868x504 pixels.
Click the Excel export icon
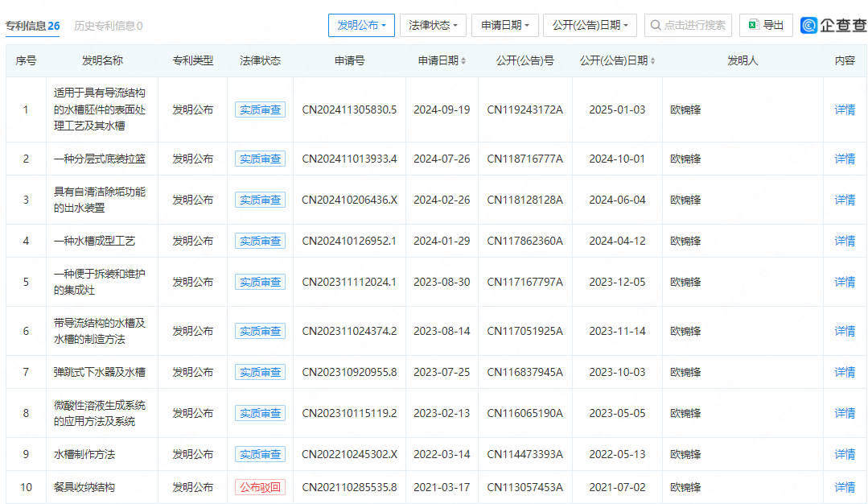point(754,25)
